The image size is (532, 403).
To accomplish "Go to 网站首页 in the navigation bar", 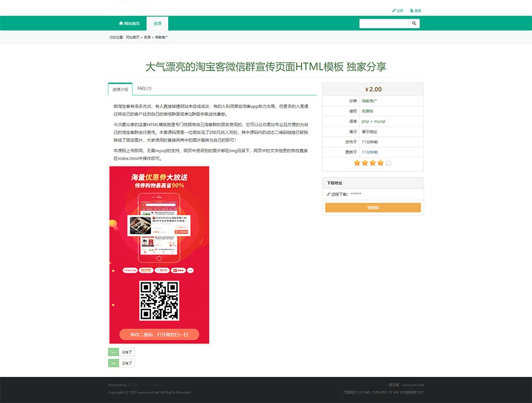I will tap(129, 23).
